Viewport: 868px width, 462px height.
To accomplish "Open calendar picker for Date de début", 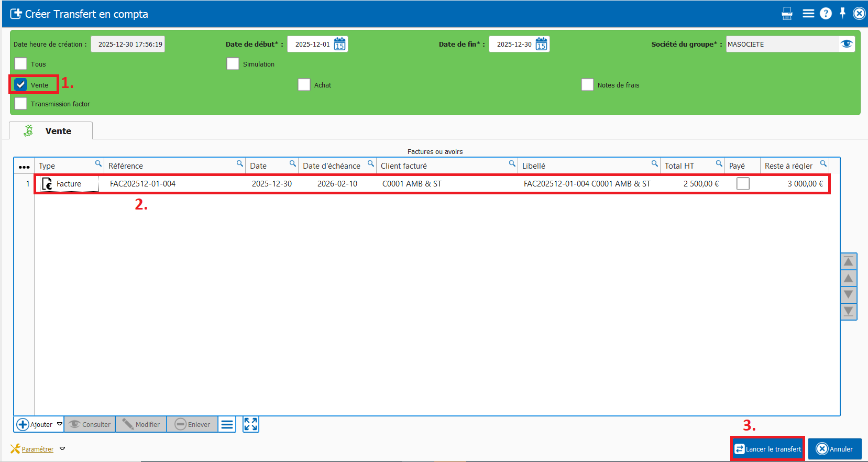I will (x=339, y=44).
